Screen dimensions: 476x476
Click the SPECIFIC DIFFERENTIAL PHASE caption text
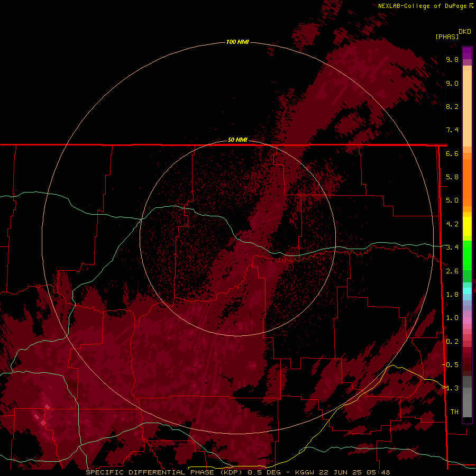tap(151, 472)
